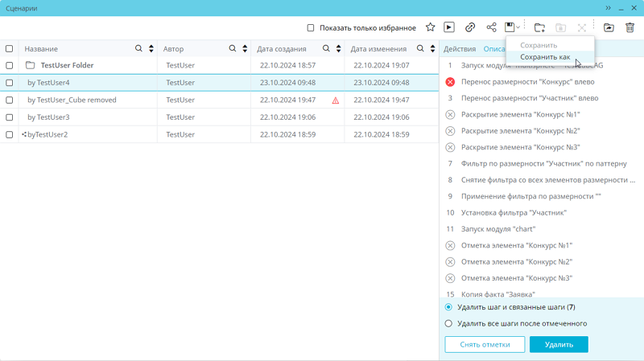644x361 pixels.
Task: Click the move-to-folder icon in the toolbar
Action: click(x=609, y=28)
